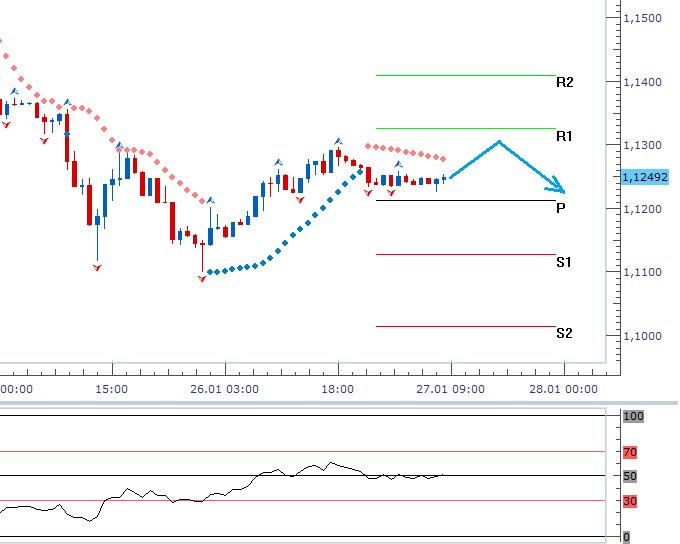Select the 27.01 09:00 time axis label
The image size is (680, 544).
pyautogui.click(x=450, y=390)
